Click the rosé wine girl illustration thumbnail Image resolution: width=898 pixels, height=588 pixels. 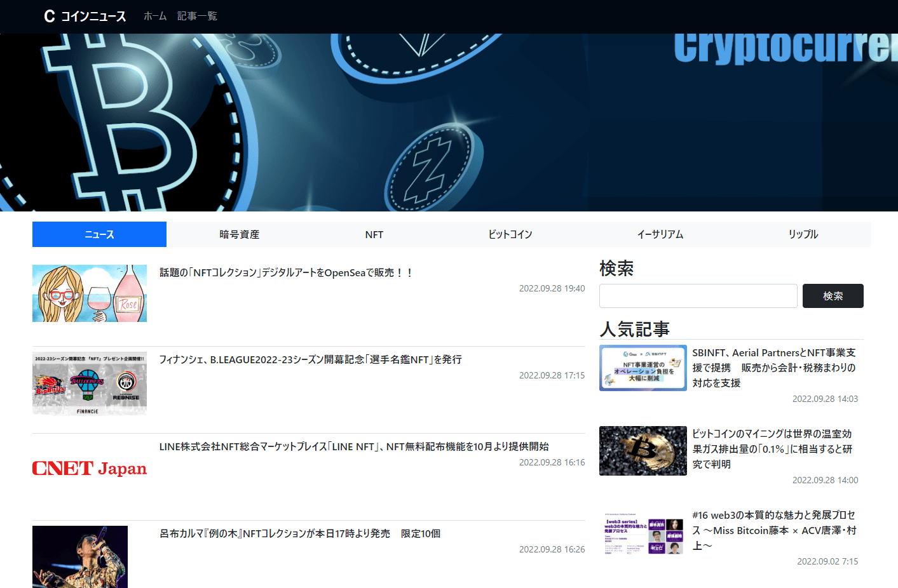coord(90,293)
